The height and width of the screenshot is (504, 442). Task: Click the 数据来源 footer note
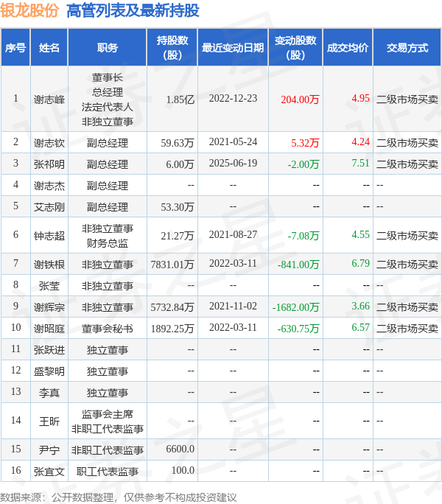tap(119, 497)
